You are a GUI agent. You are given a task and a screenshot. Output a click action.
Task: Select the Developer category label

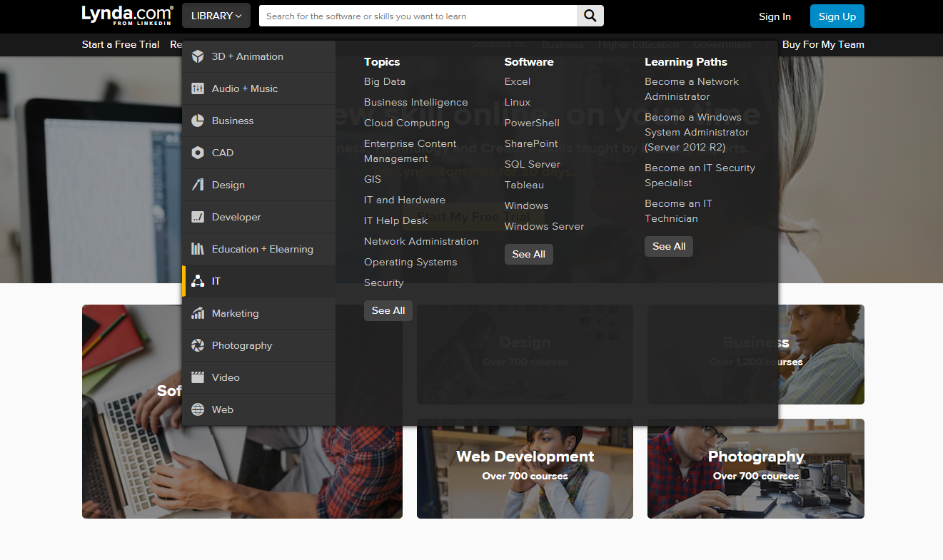tap(236, 217)
